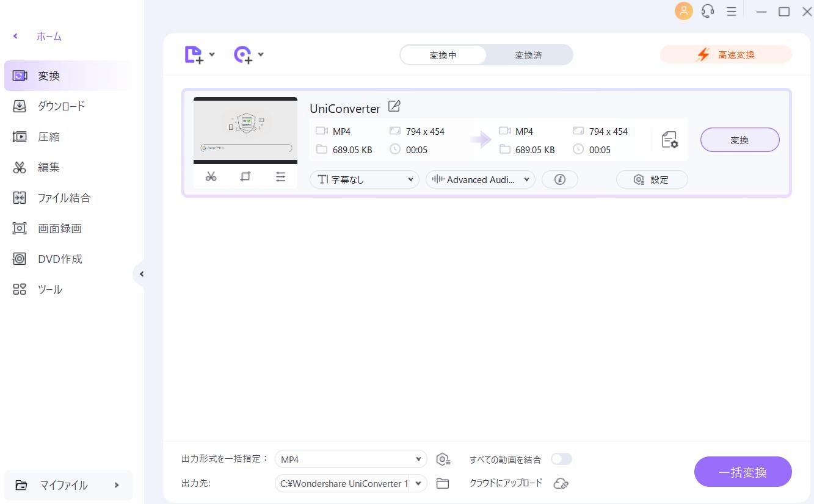Click the ファイル結合 sidebar icon
Viewport: 814px width, 504px height.
pyautogui.click(x=20, y=198)
